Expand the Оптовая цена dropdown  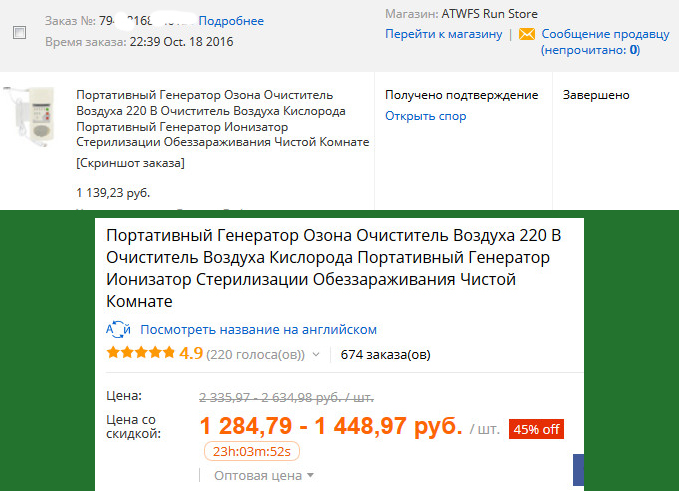(264, 475)
